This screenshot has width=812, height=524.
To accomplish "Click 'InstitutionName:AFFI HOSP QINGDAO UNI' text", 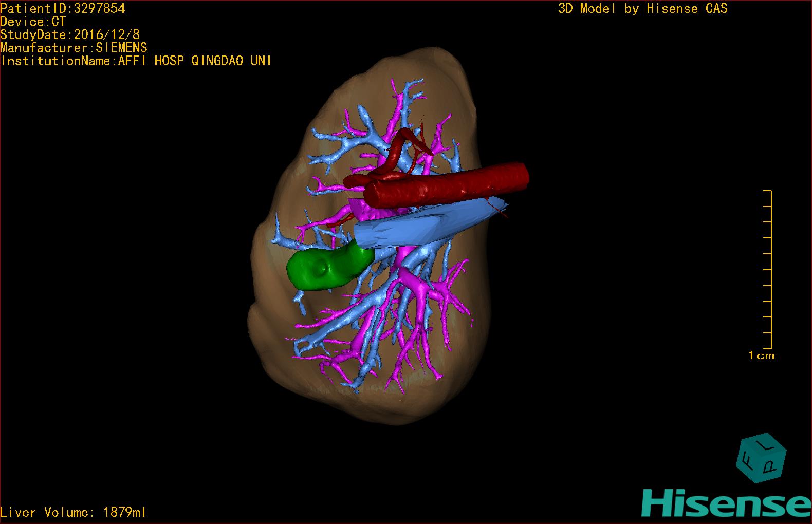I will coord(136,61).
